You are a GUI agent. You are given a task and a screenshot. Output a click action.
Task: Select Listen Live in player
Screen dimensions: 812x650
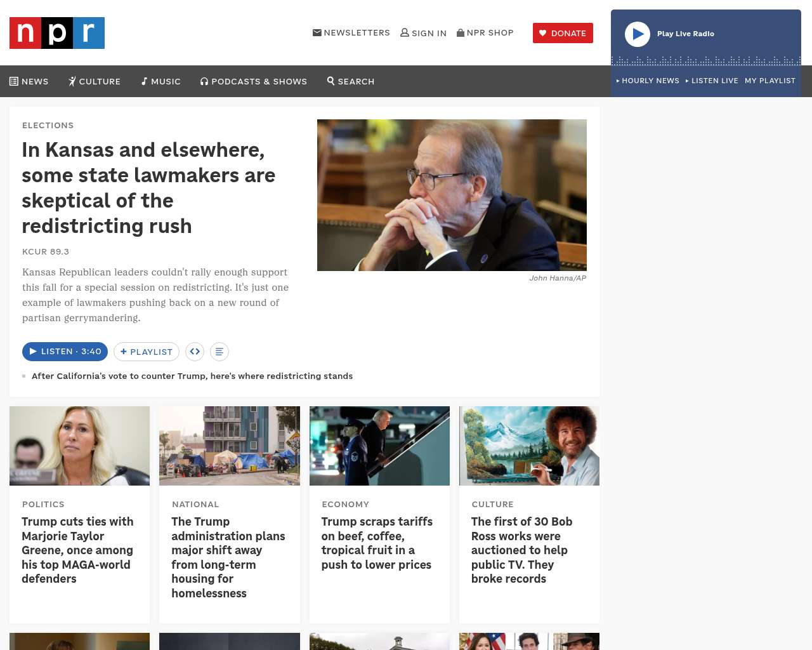(x=712, y=81)
